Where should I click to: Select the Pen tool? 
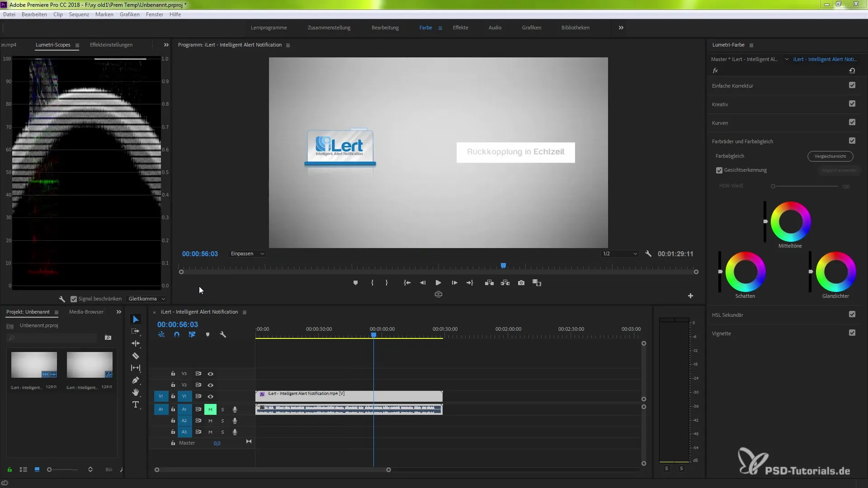pos(136,380)
